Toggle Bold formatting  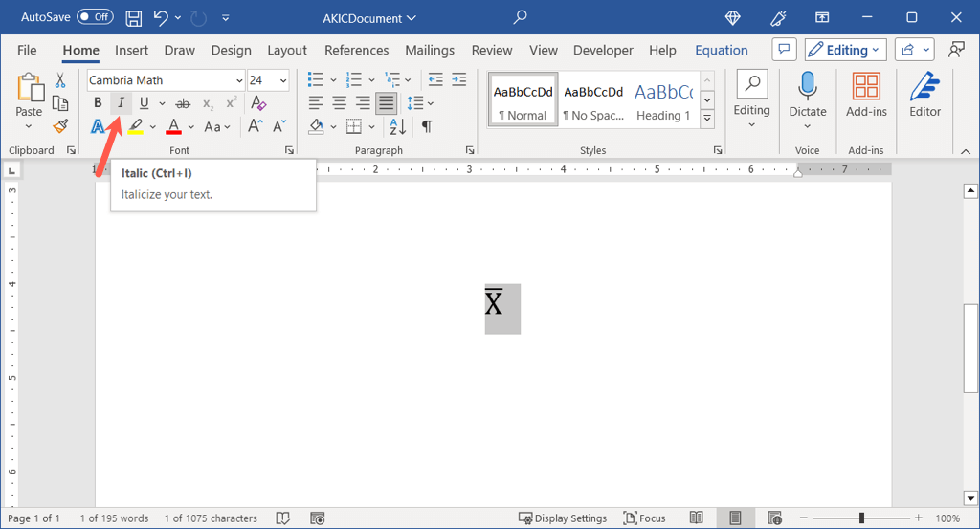98,103
